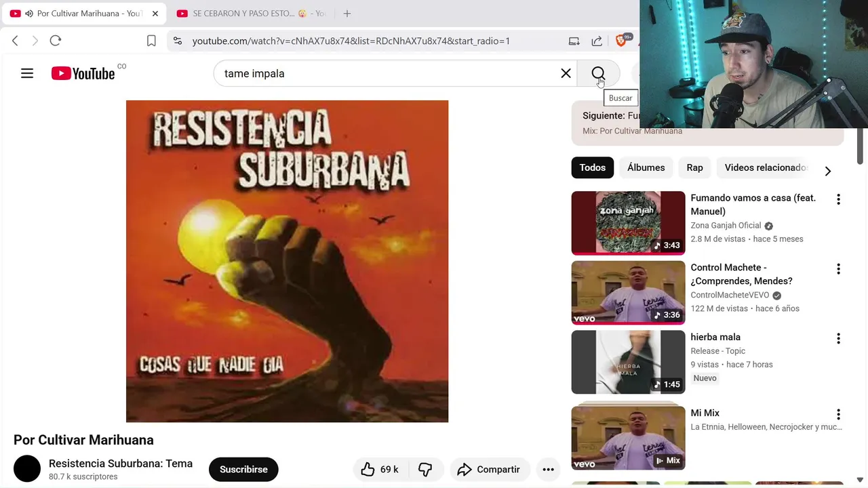The height and width of the screenshot is (488, 868).
Task: Open picture-in-picture icon in address bar
Action: tap(574, 41)
